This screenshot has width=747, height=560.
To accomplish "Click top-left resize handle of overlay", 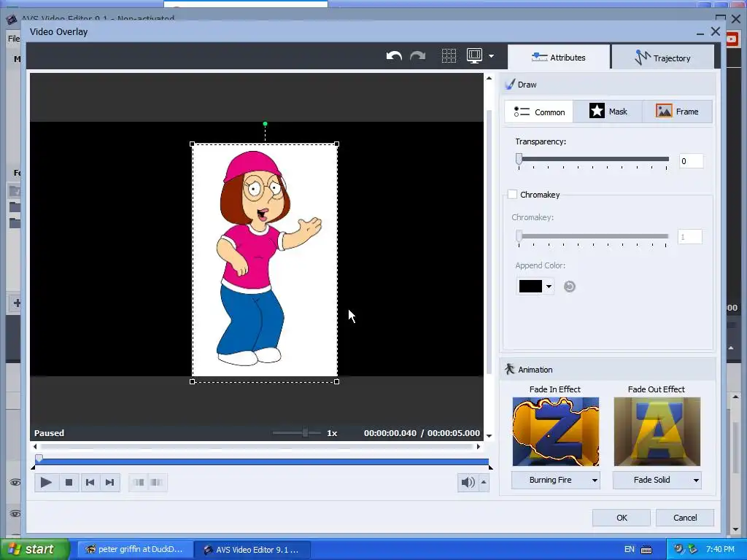I will (x=192, y=144).
